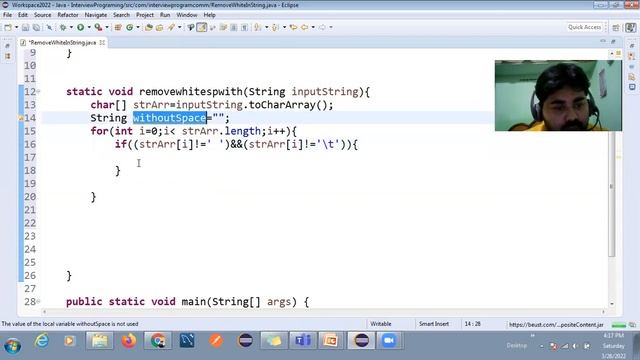Open Microsoft Teams from the taskbar
The width and height of the screenshot is (640, 360).
pos(303,341)
